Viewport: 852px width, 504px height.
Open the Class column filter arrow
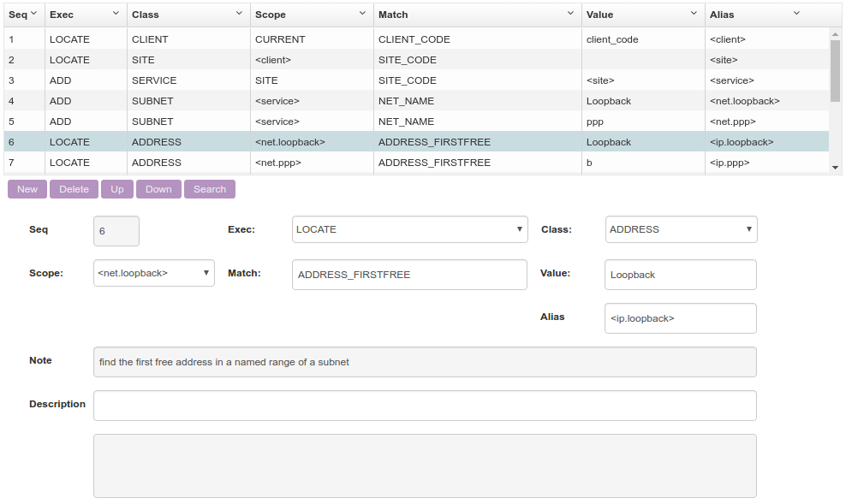(239, 14)
